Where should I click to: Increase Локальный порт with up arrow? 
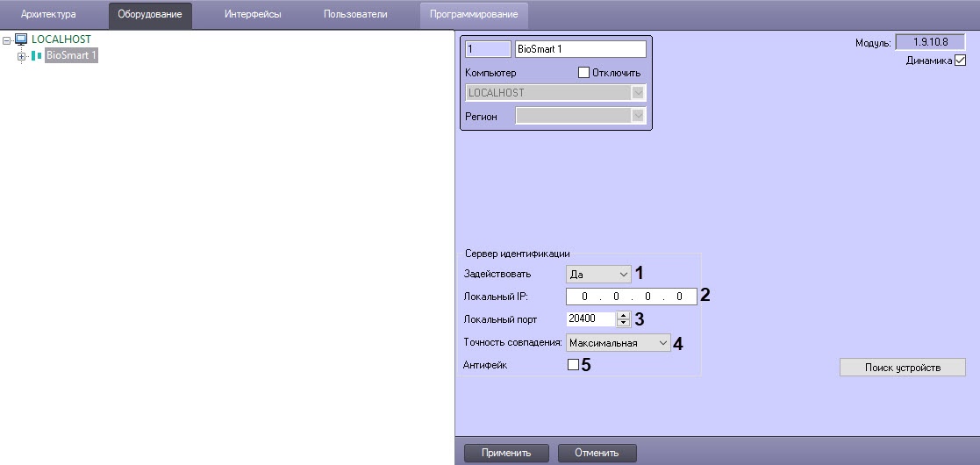624,315
